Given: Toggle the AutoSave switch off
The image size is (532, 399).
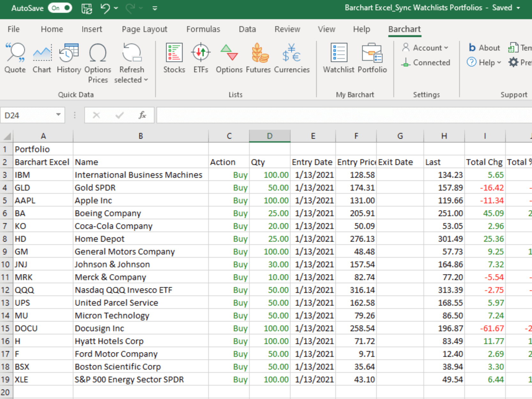Looking at the screenshot, I should click(x=60, y=8).
